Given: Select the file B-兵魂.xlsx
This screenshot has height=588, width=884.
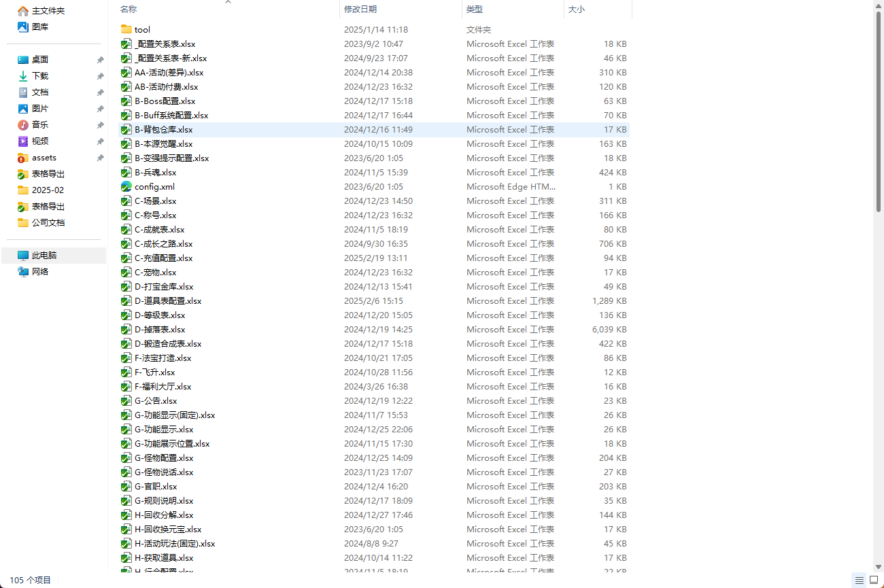Looking at the screenshot, I should (155, 172).
